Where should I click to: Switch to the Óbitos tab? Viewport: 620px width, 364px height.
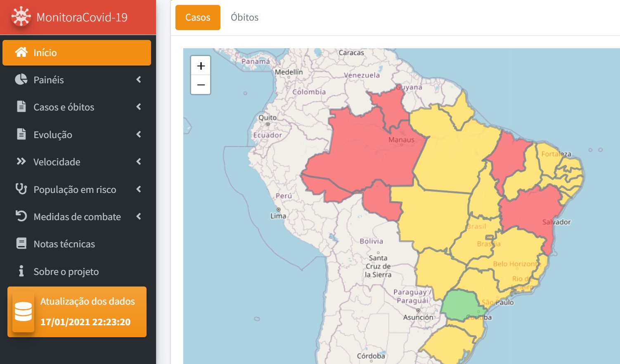(x=244, y=17)
